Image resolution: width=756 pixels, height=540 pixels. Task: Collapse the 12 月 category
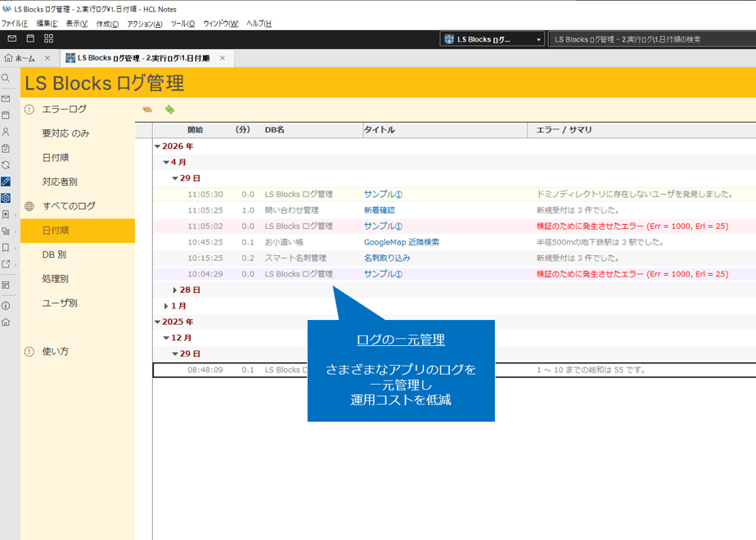pos(166,338)
